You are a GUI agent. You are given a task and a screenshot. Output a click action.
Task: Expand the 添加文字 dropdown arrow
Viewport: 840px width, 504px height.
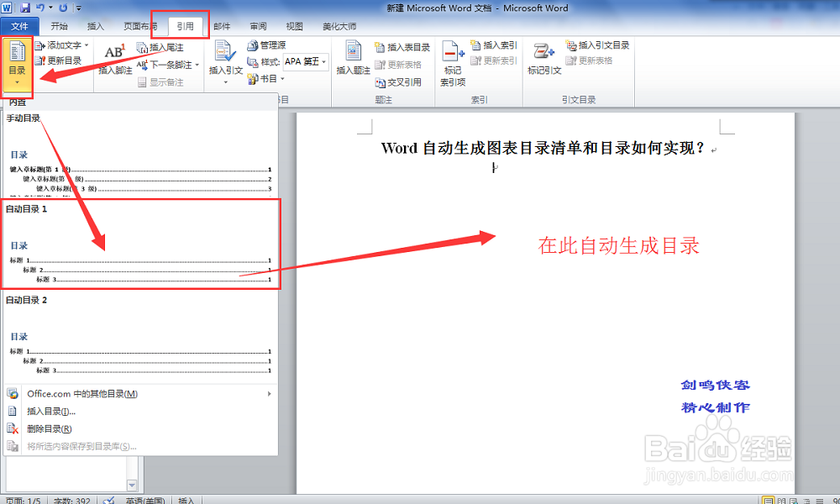click(87, 45)
